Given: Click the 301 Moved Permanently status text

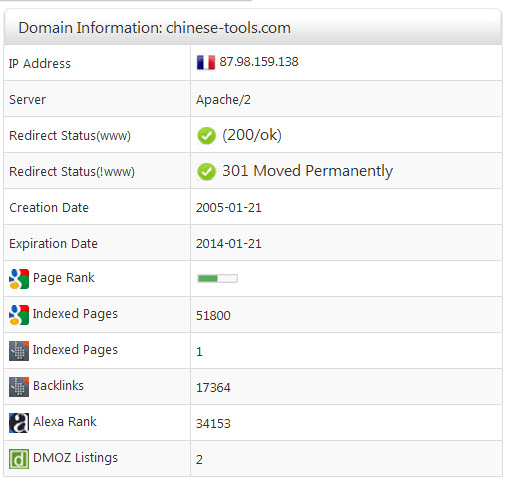Looking at the screenshot, I should click(307, 171).
